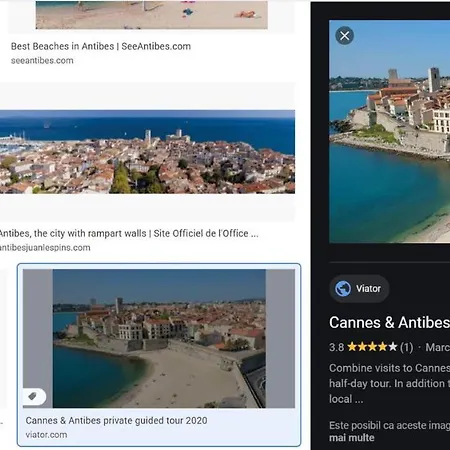Select the beach photo thumbnail from SeeAntibes
This screenshot has height=450, width=450.
click(x=152, y=15)
